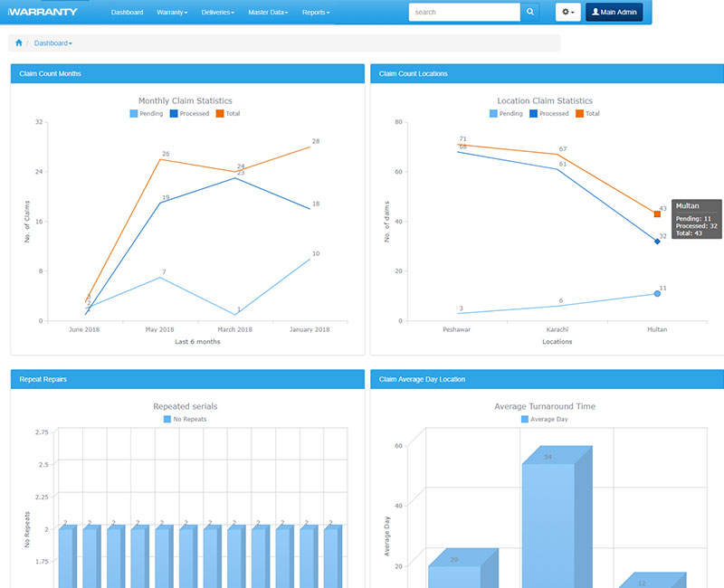Click the "71" value label above Peshawar

coord(463,139)
